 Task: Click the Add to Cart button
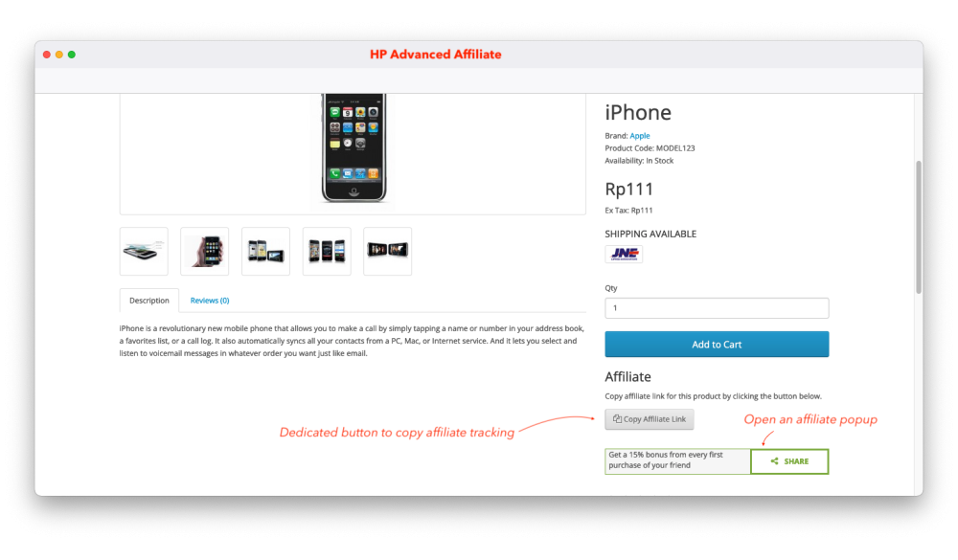(717, 345)
